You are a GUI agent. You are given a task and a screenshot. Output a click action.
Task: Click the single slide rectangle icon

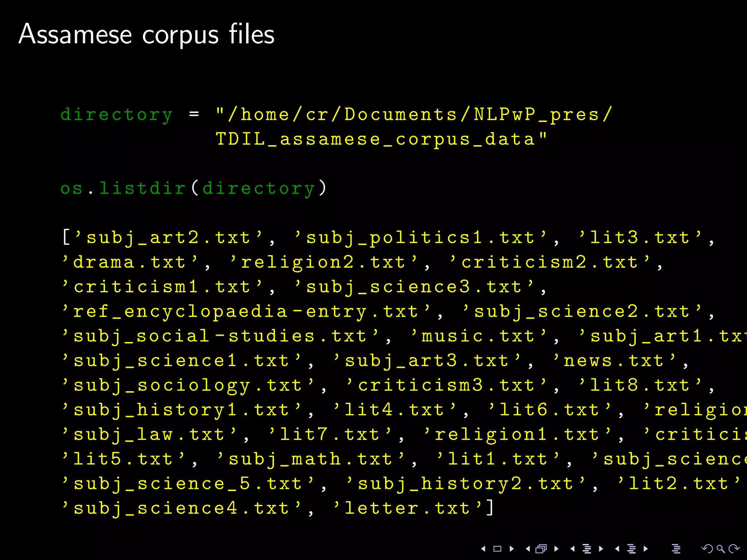point(498,549)
